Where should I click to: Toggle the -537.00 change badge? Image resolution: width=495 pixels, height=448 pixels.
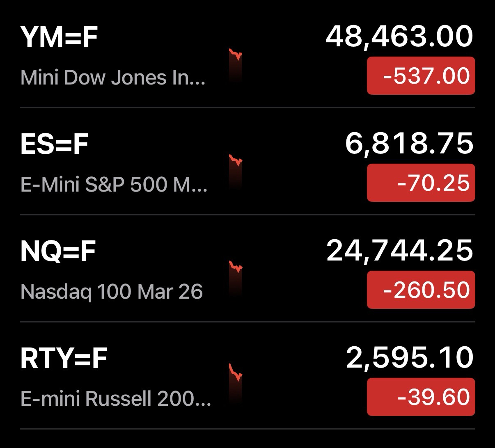coord(421,76)
